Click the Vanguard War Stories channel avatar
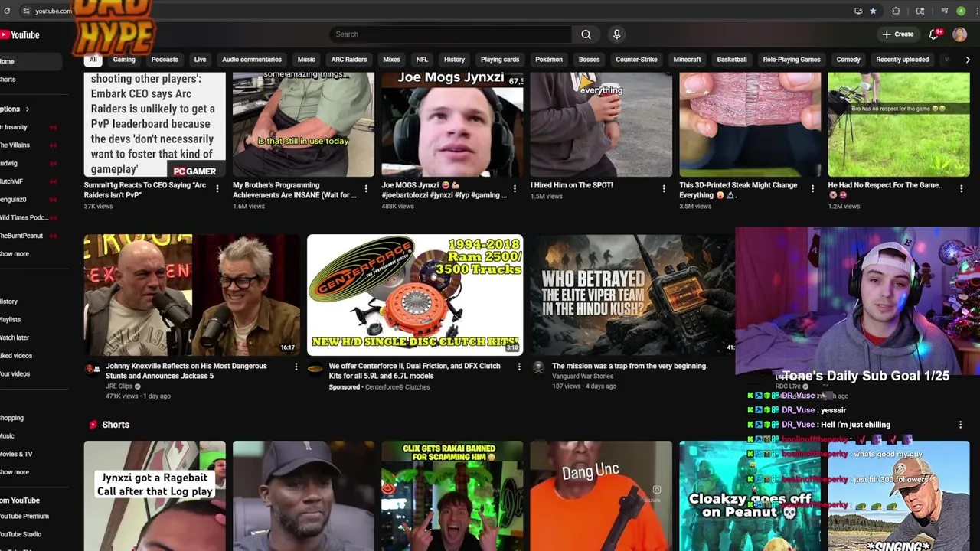980x551 pixels. click(538, 369)
